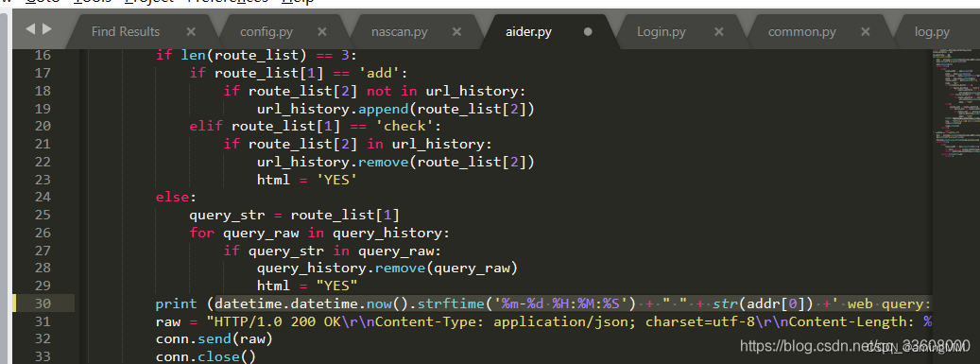Click the unsaved dot on the aider.py tab
This screenshot has height=364, width=980.
coord(588,31)
